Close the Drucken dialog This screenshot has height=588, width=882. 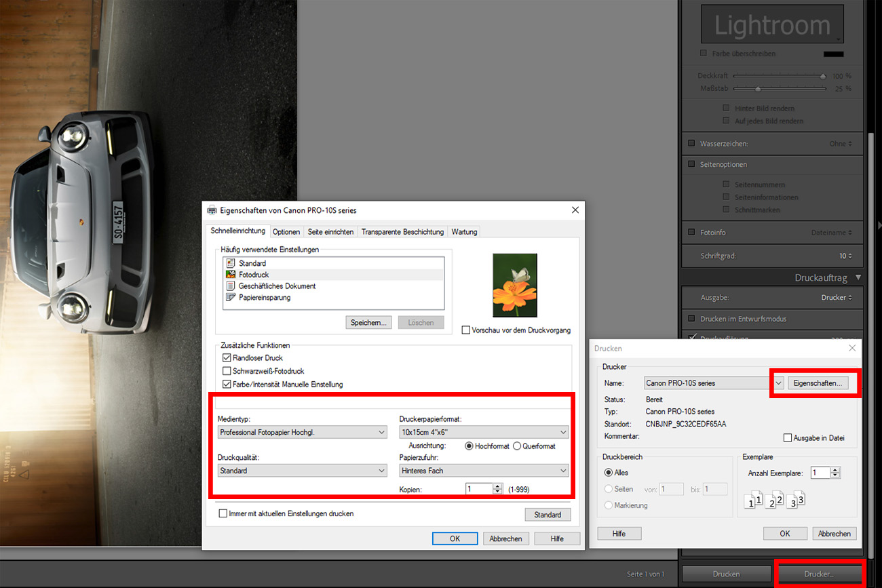click(852, 348)
